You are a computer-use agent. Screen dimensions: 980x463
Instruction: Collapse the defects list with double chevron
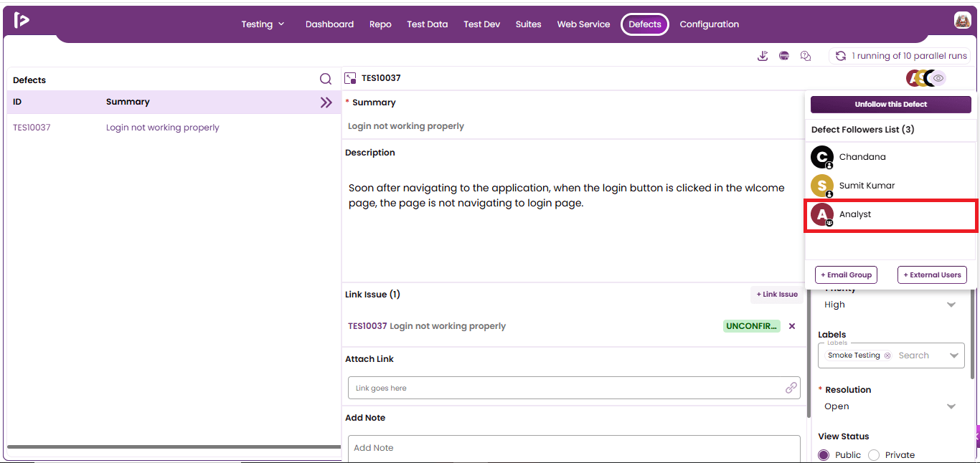(x=326, y=102)
